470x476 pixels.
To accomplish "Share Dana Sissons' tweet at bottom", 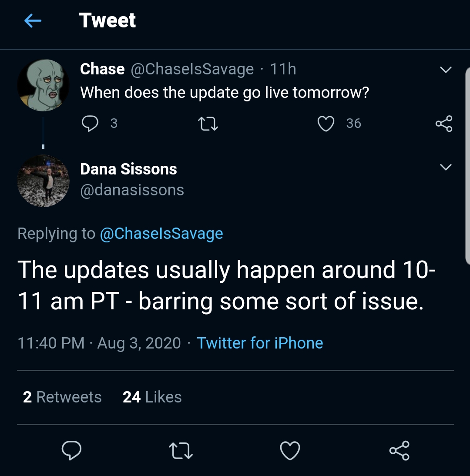I will coord(399,450).
